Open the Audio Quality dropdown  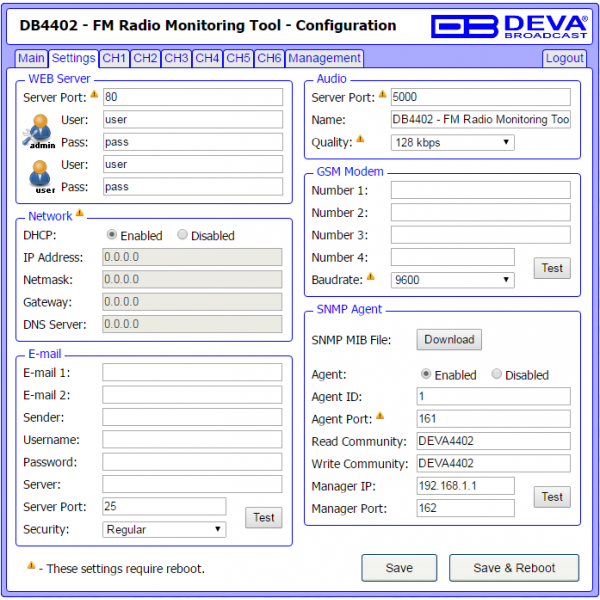point(453,142)
